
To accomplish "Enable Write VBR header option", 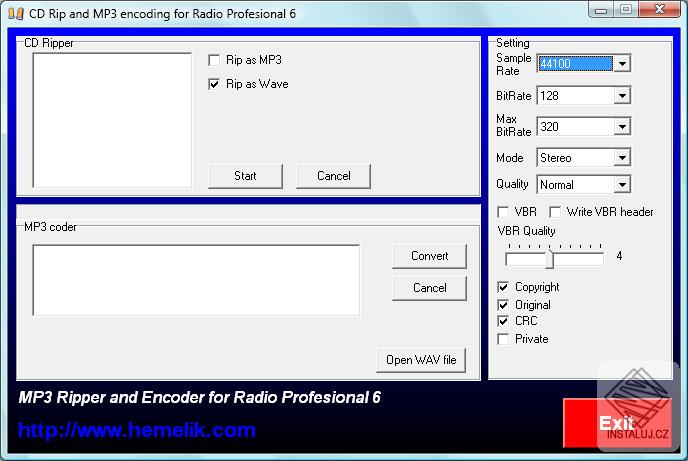I will [555, 212].
